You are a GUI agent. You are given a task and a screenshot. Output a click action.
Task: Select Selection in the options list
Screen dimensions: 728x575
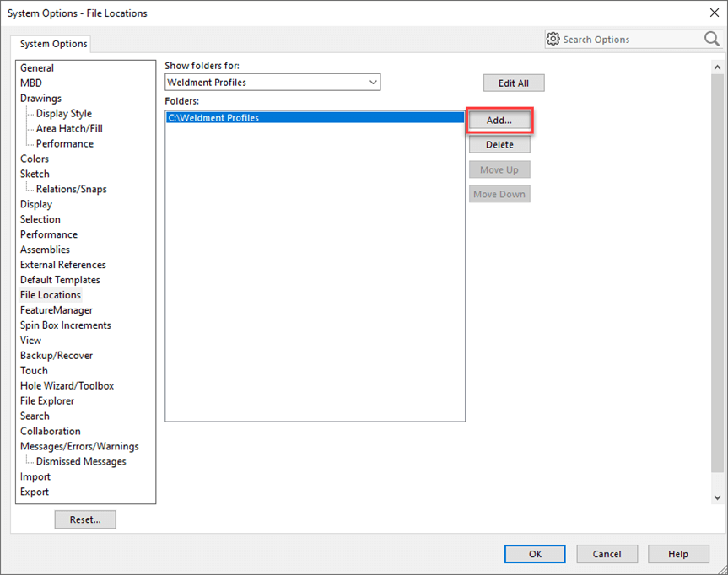click(40, 219)
